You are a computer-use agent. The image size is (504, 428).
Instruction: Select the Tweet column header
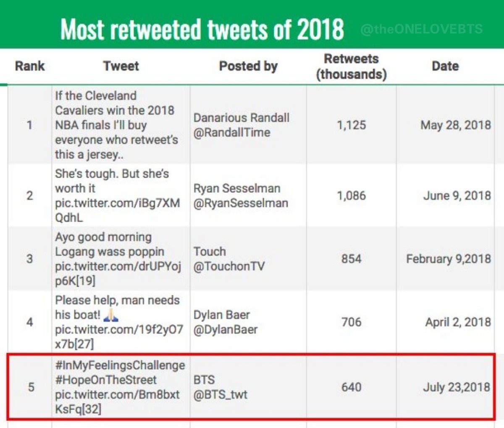click(121, 66)
